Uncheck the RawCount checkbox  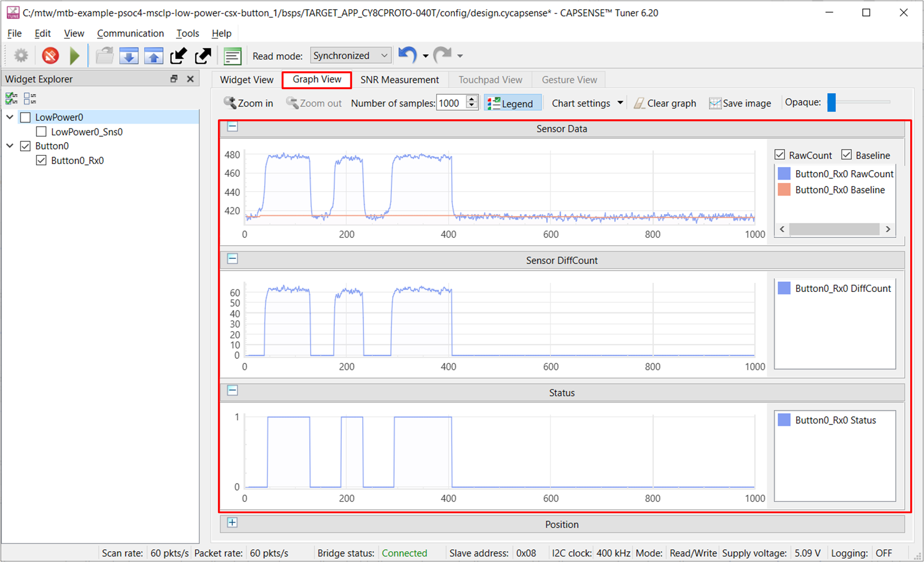(779, 154)
